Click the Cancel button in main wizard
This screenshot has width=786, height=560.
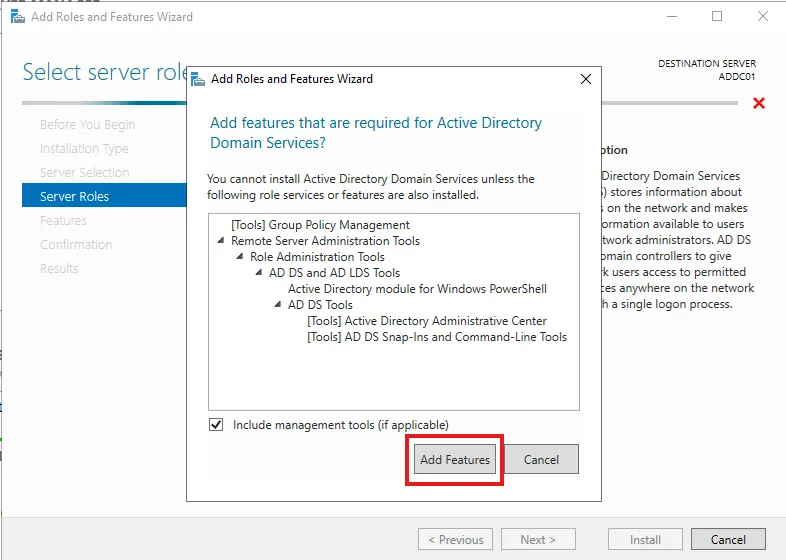click(x=728, y=540)
